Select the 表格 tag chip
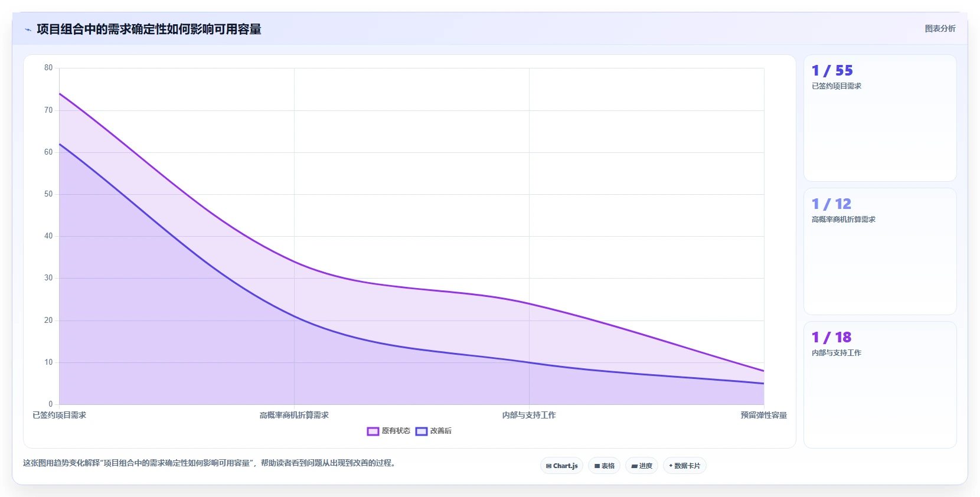Image resolution: width=980 pixels, height=497 pixels. [604, 466]
